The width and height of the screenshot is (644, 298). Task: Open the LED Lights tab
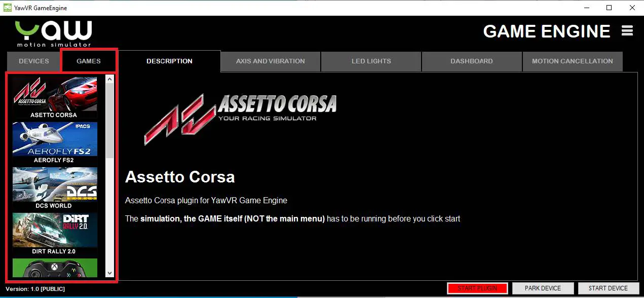click(x=371, y=61)
